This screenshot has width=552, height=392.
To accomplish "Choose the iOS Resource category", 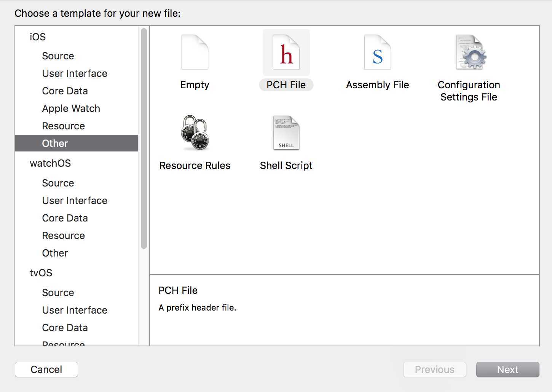I will click(63, 126).
